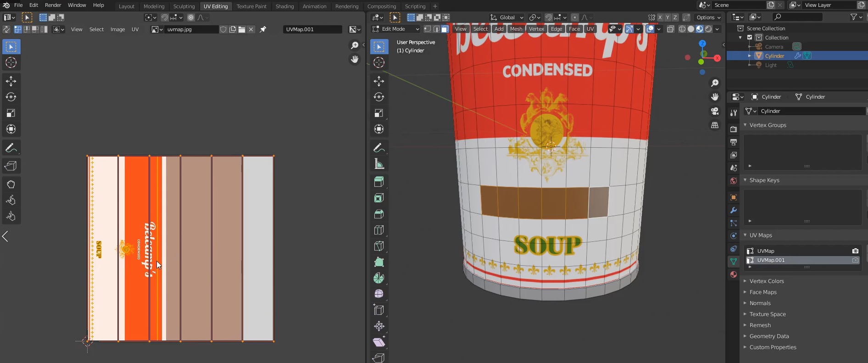Select the Rotate tool in UV editor toolbar
The image size is (868, 363).
11,97
